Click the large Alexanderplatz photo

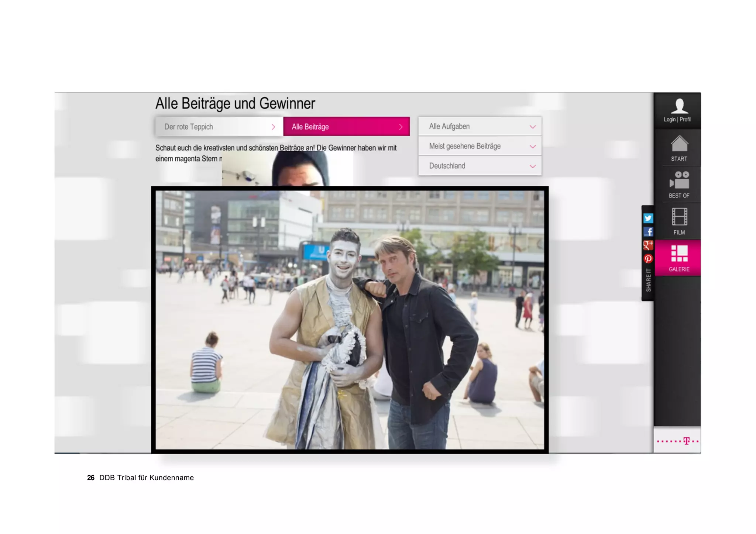[350, 320]
